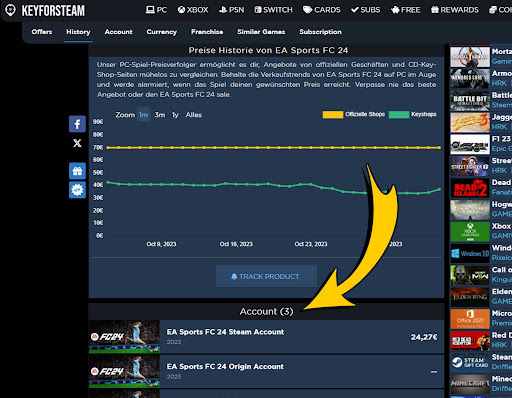Image resolution: width=512 pixels, height=398 pixels.
Task: Open the BattleBit Remastered sidebar thumbnail
Action: (470, 101)
